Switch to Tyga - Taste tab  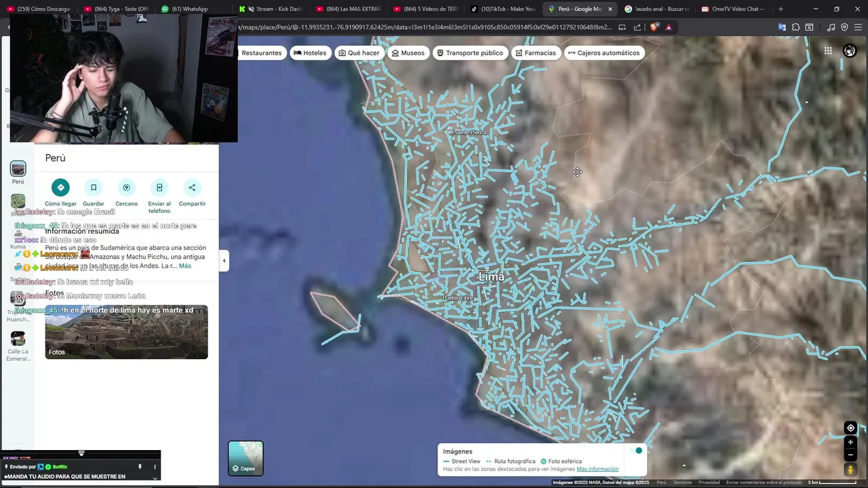tap(117, 9)
